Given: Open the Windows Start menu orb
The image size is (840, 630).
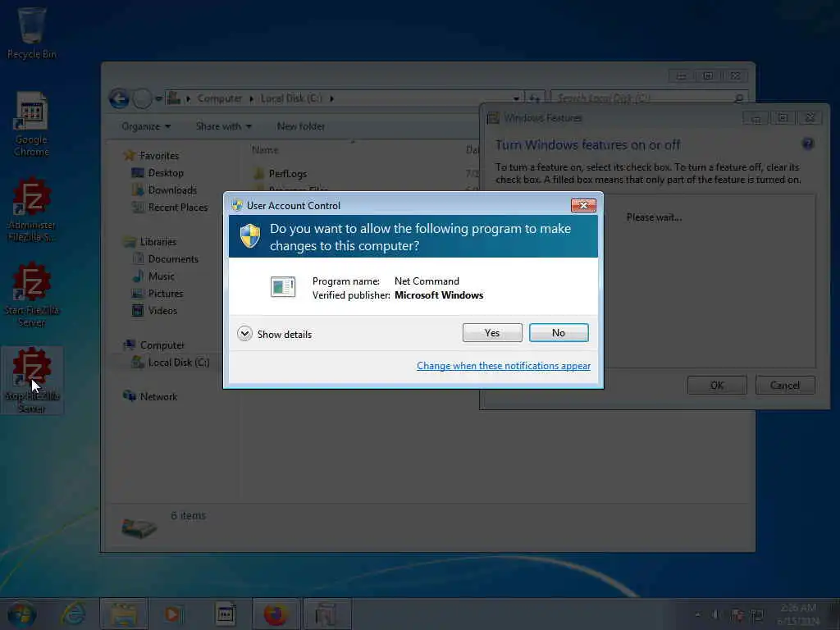Looking at the screenshot, I should click(22, 614).
